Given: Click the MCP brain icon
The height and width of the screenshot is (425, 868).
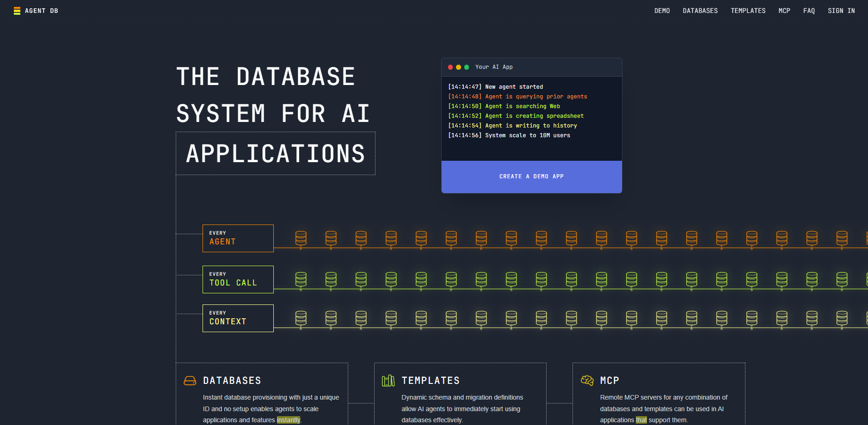Looking at the screenshot, I should [587, 381].
